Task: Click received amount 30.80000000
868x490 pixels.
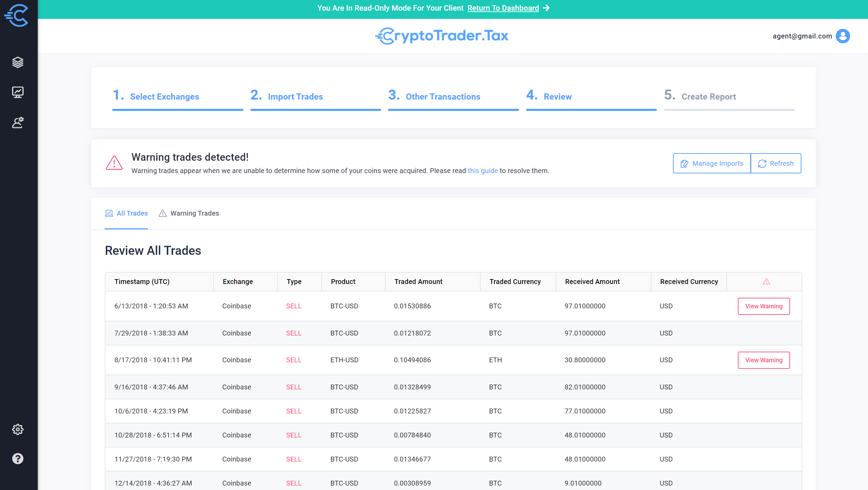Action: (x=585, y=360)
